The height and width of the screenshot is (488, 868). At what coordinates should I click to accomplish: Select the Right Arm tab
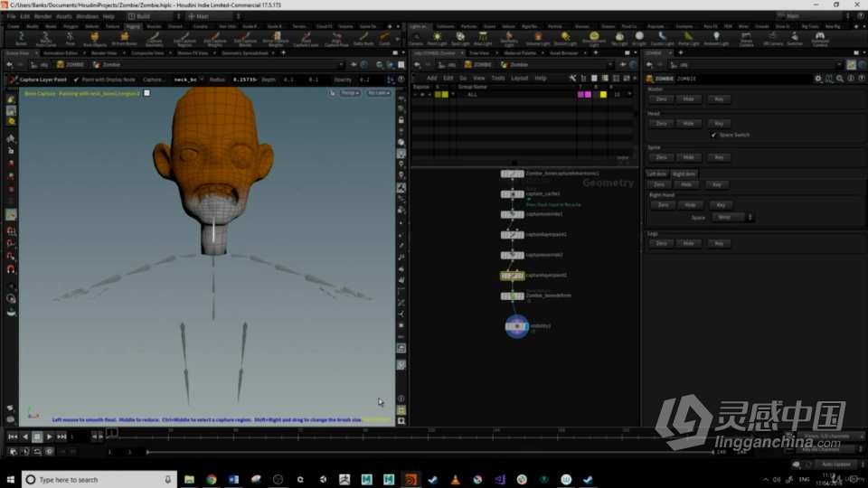[684, 174]
